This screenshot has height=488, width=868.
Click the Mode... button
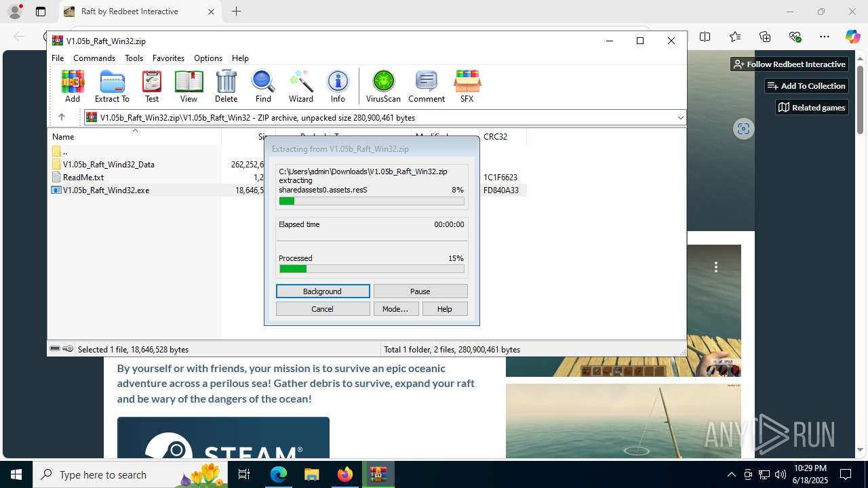point(395,309)
